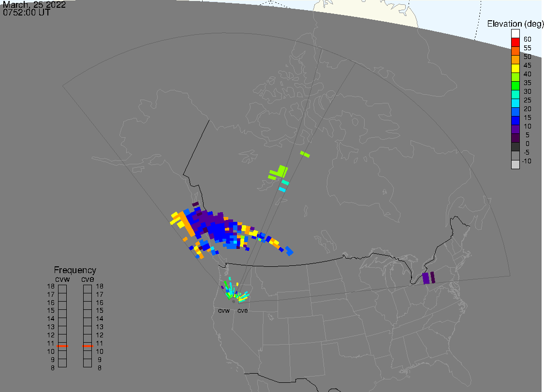Select the lightest gray bottom elevation swatch
Image resolution: width=544 pixels, height=392 pixels.
point(515,164)
